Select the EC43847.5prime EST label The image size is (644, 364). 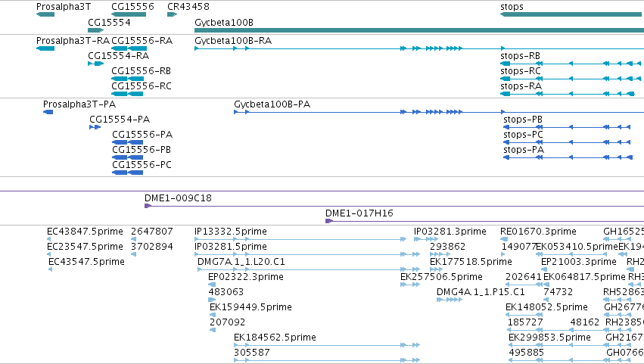85,232
